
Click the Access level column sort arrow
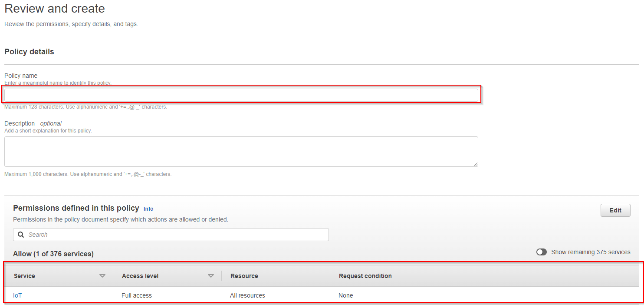pyautogui.click(x=211, y=276)
